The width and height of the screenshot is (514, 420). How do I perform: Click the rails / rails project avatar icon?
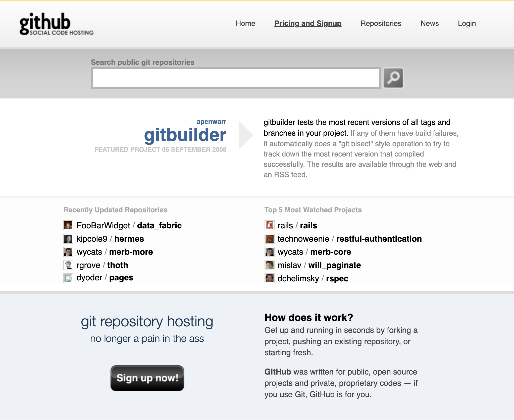(269, 225)
